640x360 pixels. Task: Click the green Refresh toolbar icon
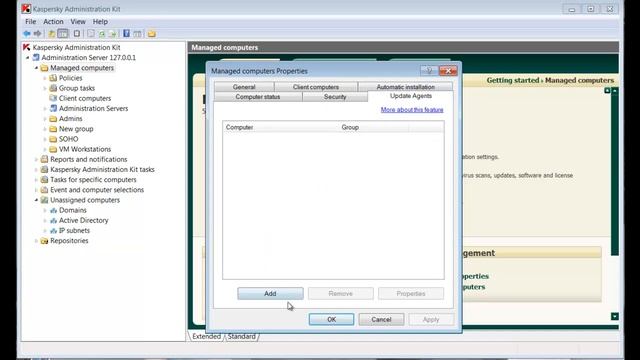pyautogui.click(x=102, y=33)
